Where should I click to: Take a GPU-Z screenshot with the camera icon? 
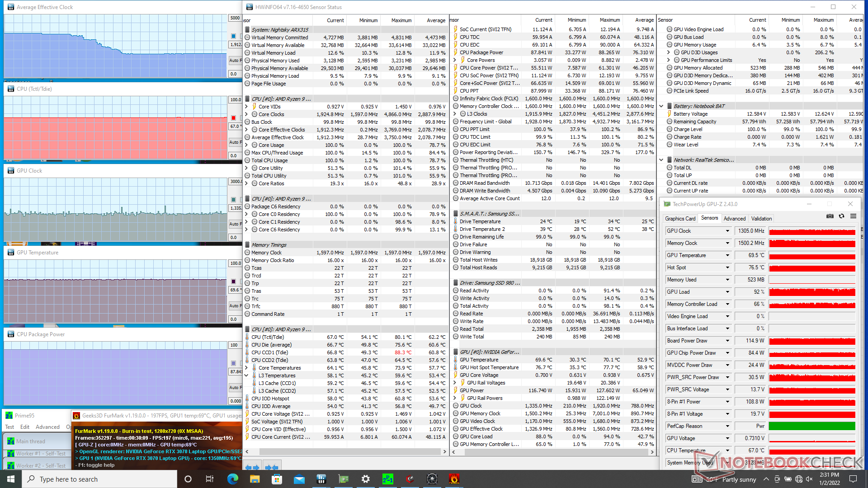pos(830,216)
